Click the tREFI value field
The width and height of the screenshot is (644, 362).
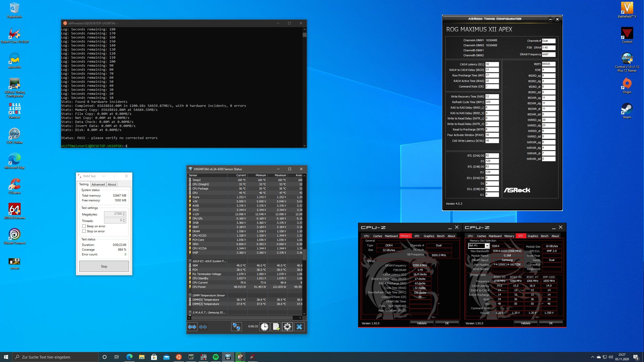point(548,64)
